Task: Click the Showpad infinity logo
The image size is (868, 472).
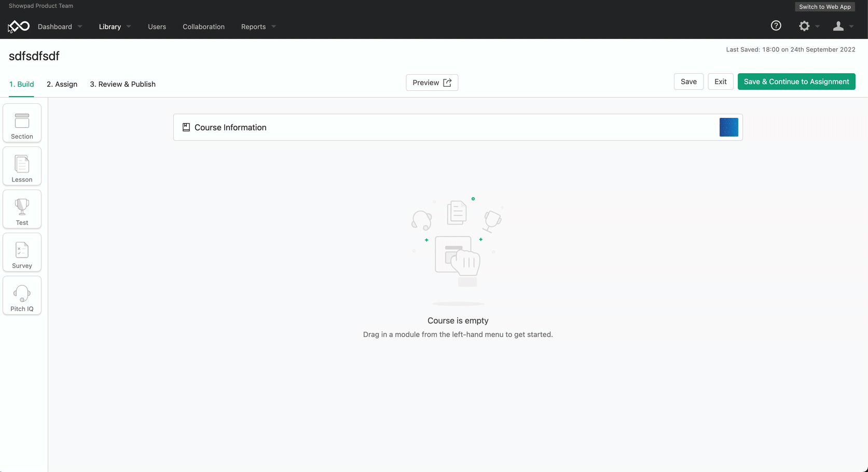Action: (19, 26)
